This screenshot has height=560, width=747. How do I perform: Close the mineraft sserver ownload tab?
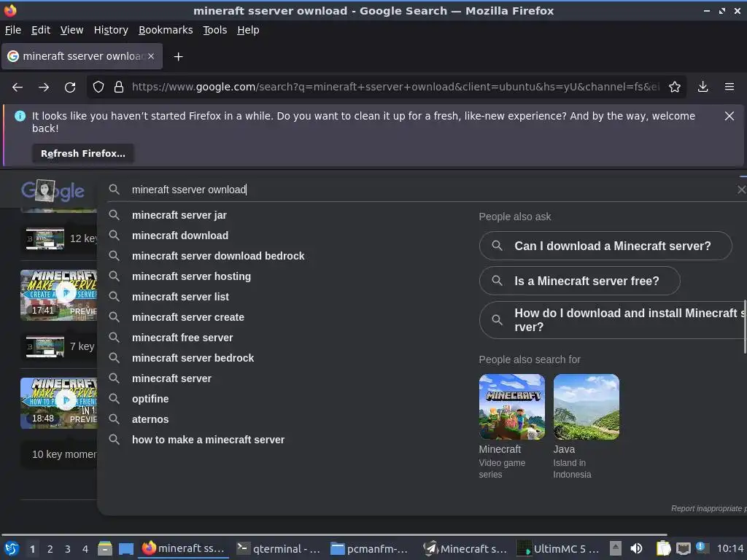pos(151,56)
